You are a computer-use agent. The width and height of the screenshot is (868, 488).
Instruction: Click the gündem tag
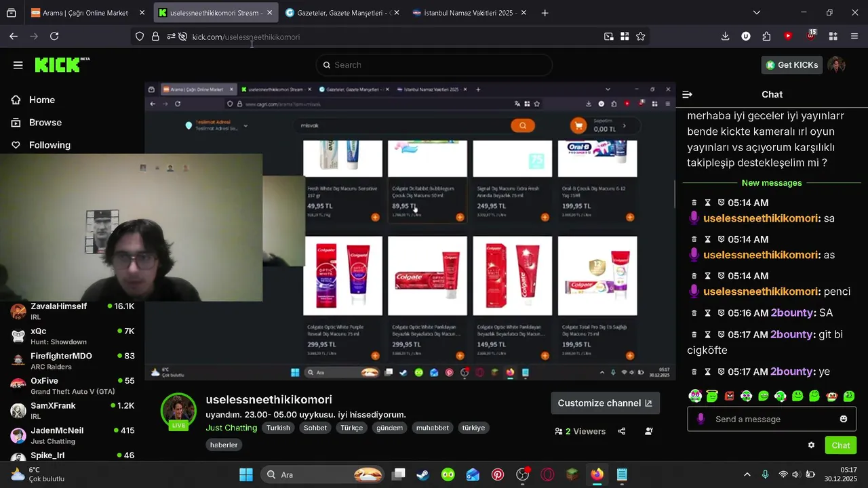point(390,428)
